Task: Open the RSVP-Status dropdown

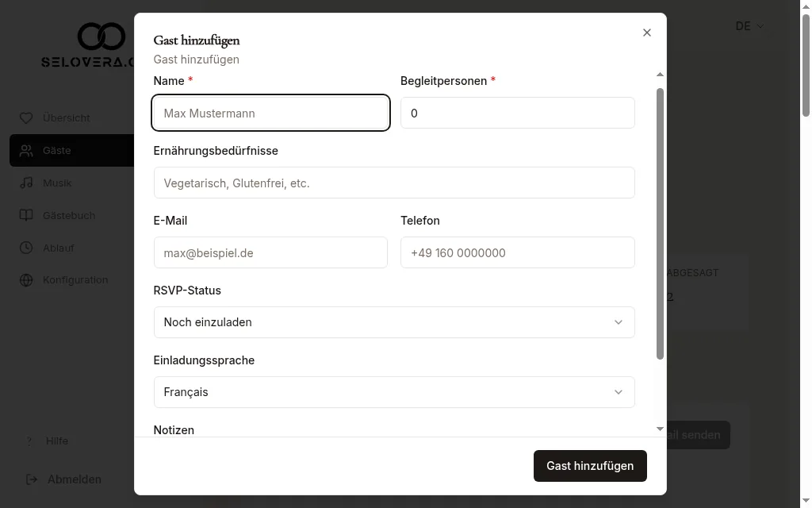Action: coord(394,322)
